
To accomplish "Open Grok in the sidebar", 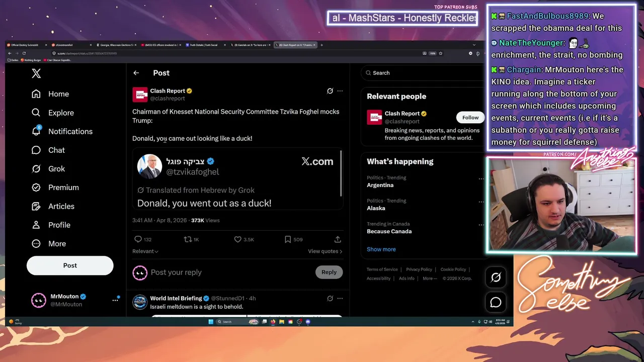I will tap(48, 168).
